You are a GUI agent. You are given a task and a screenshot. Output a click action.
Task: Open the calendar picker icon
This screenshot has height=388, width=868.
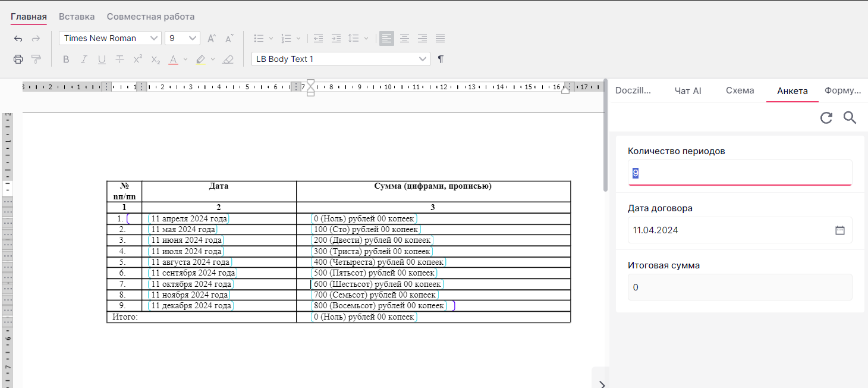pos(840,230)
